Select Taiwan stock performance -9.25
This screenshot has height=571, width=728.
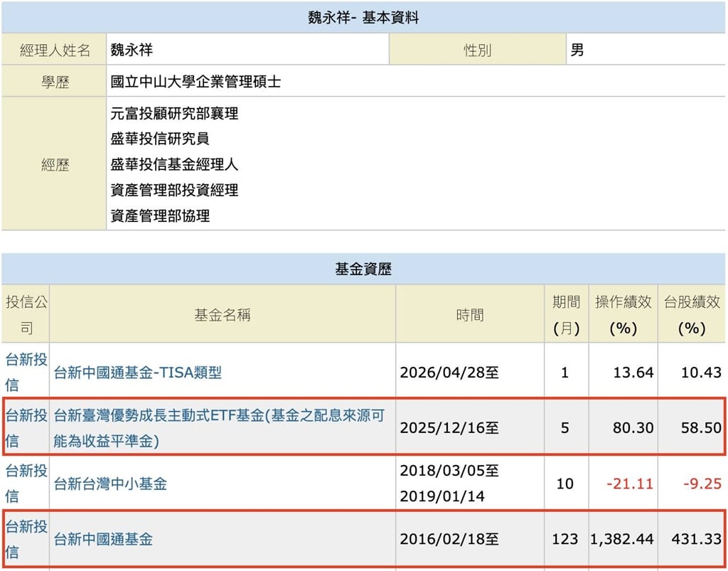pyautogui.click(x=702, y=484)
